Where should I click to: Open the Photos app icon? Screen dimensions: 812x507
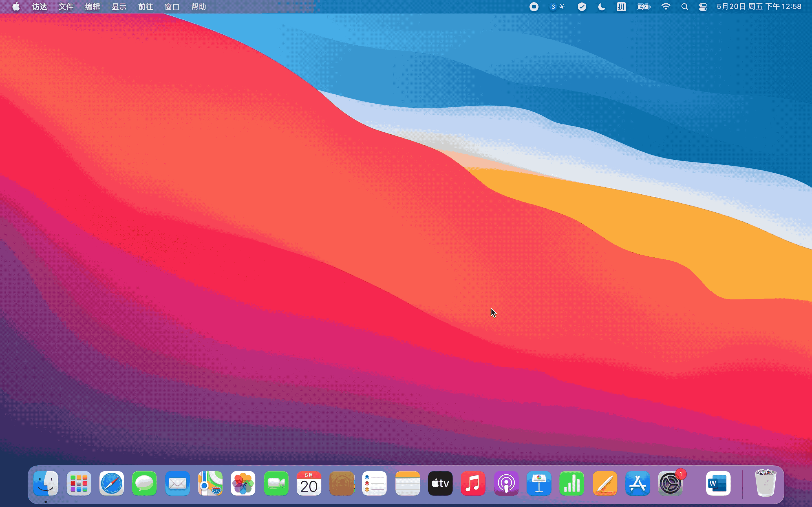point(243,483)
